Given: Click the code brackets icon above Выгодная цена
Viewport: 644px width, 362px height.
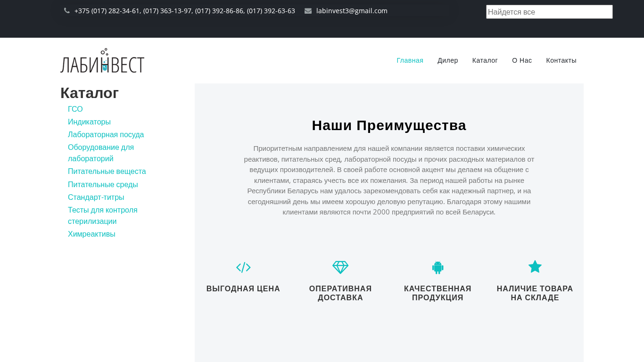Looking at the screenshot, I should 243,267.
